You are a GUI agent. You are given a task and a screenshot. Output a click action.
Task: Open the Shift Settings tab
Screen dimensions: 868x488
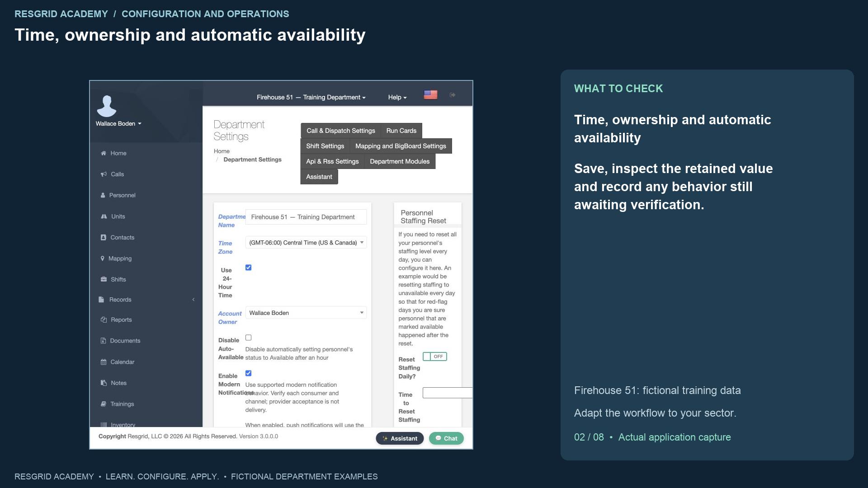point(325,146)
